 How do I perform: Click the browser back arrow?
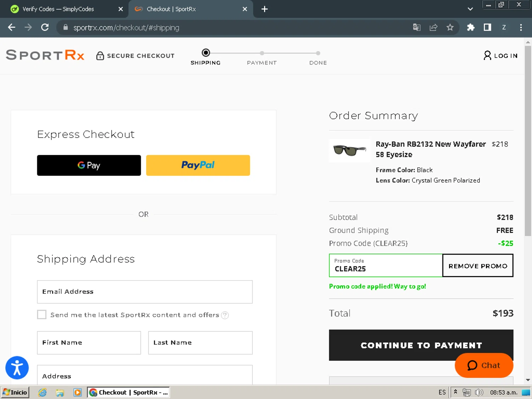(12, 27)
